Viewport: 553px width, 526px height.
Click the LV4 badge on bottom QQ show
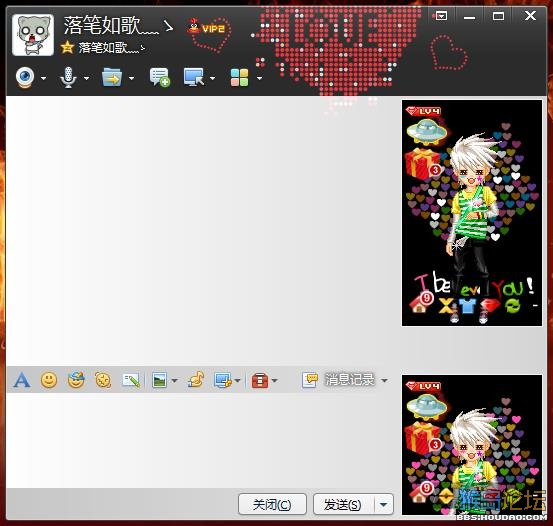click(423, 386)
